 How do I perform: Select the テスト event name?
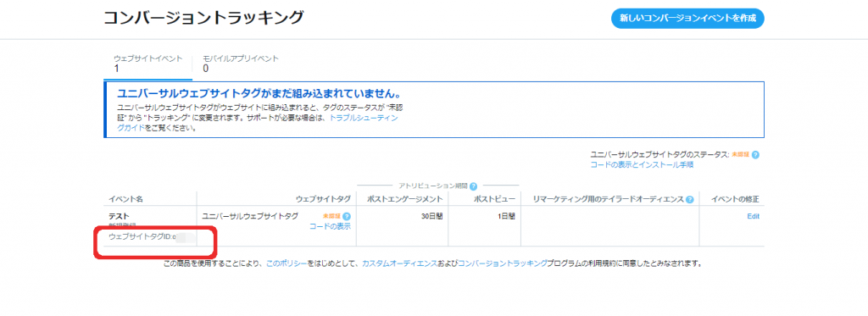(x=119, y=216)
